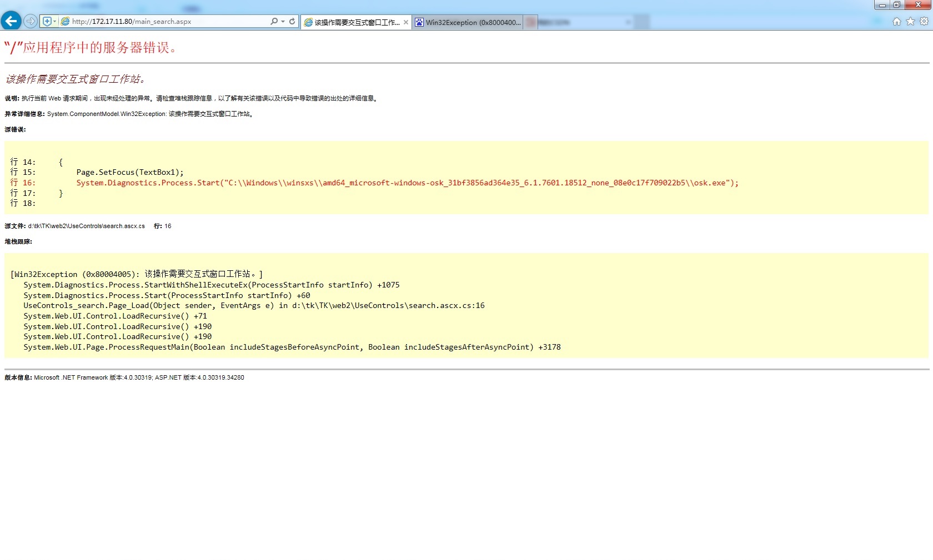Click the italic text 该操作需要交互式窗口工作站
933x560 pixels.
(76, 79)
